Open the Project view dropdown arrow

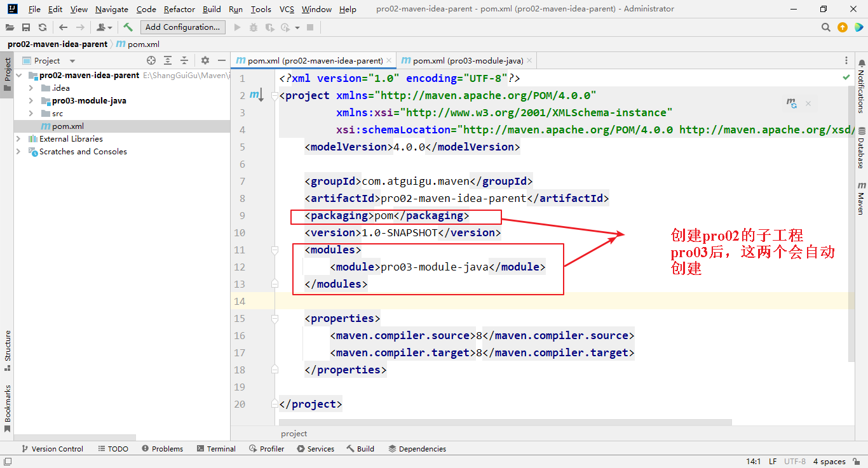click(x=72, y=61)
